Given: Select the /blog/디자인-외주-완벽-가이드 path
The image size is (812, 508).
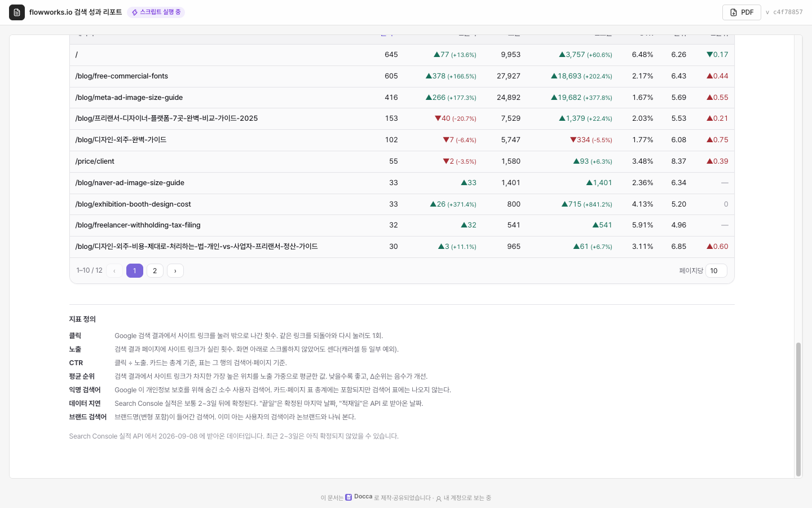Looking at the screenshot, I should pyautogui.click(x=121, y=140).
